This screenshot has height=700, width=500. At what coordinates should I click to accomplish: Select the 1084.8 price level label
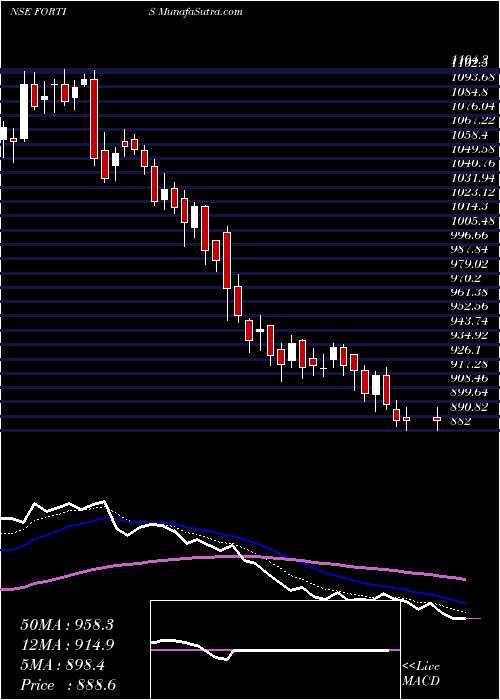[470, 91]
